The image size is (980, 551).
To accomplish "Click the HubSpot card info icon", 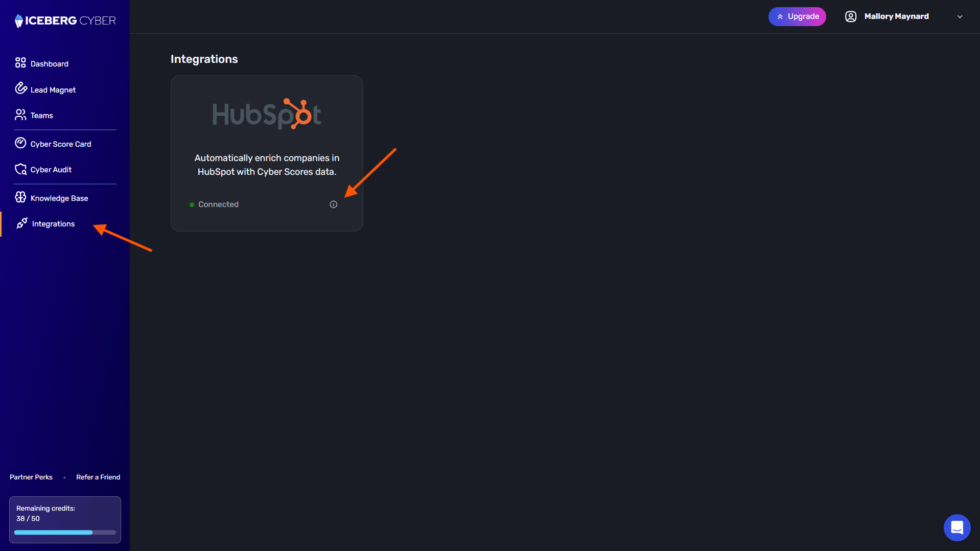I will click(x=334, y=204).
